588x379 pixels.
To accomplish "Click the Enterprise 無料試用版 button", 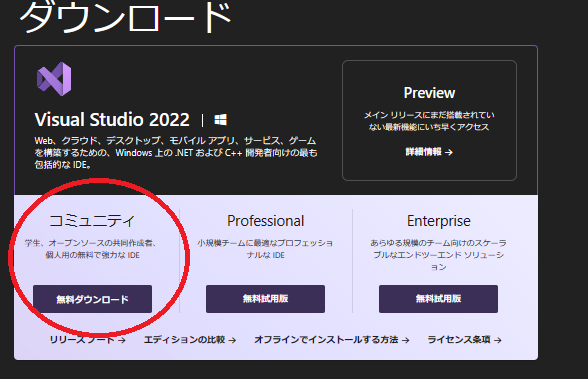I will (438, 299).
